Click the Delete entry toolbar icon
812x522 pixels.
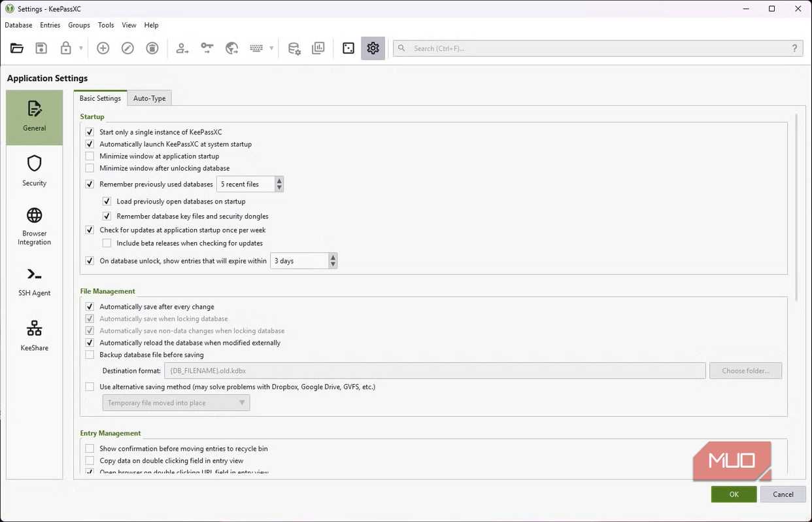(152, 48)
